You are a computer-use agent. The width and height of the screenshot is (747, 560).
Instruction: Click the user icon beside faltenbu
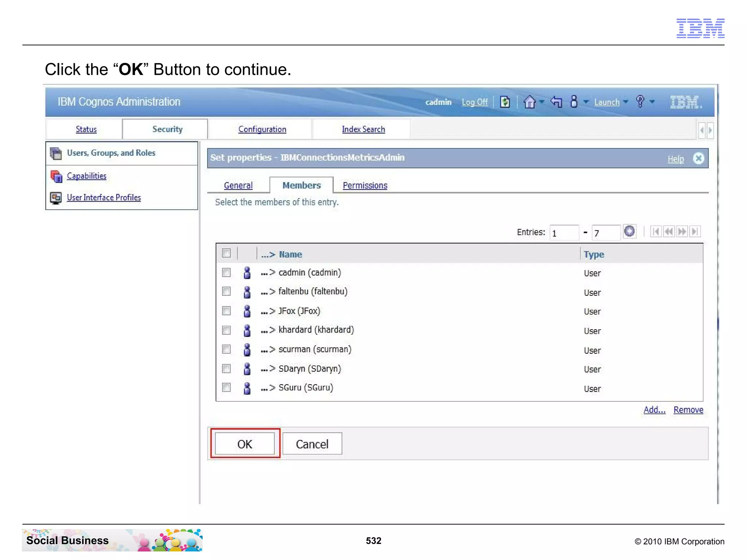[x=247, y=292]
